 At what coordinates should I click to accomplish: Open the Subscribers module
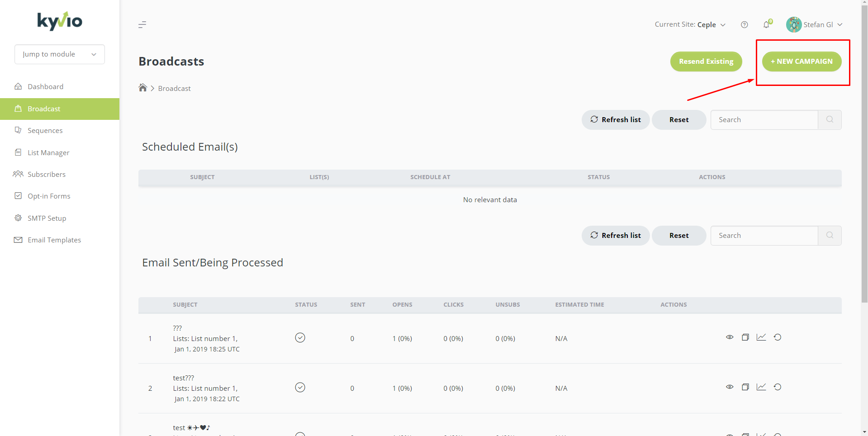[60, 175]
